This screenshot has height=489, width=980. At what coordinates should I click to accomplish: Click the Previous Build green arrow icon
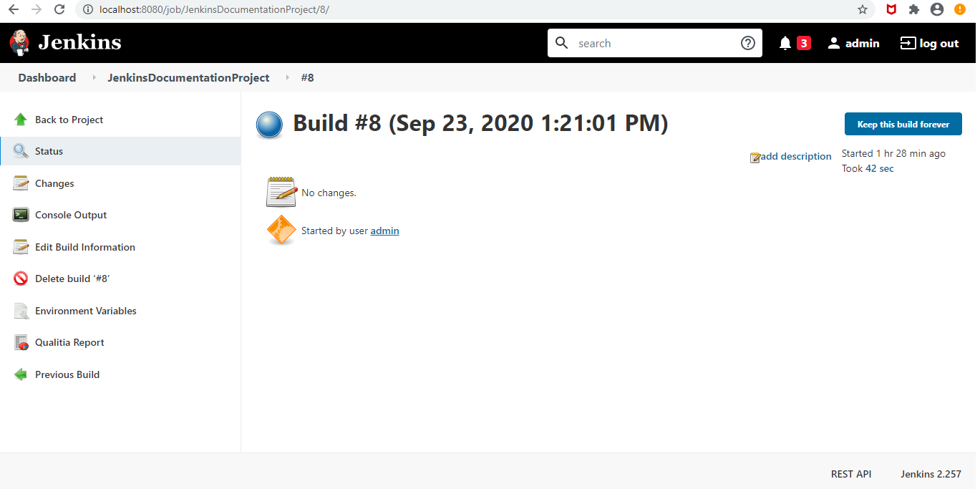pyautogui.click(x=21, y=374)
